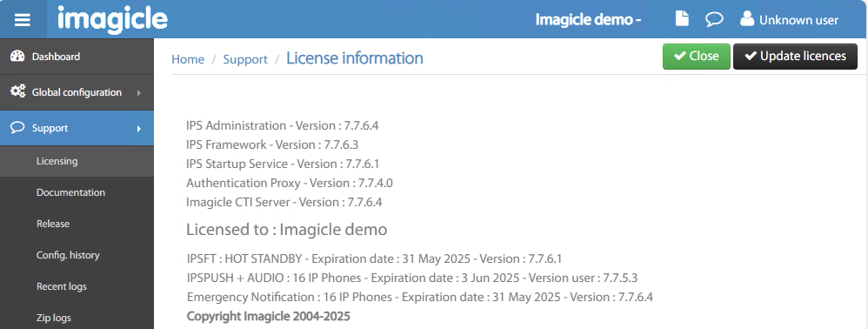Click the user avatar icon
The width and height of the screenshot is (868, 329).
point(747,19)
